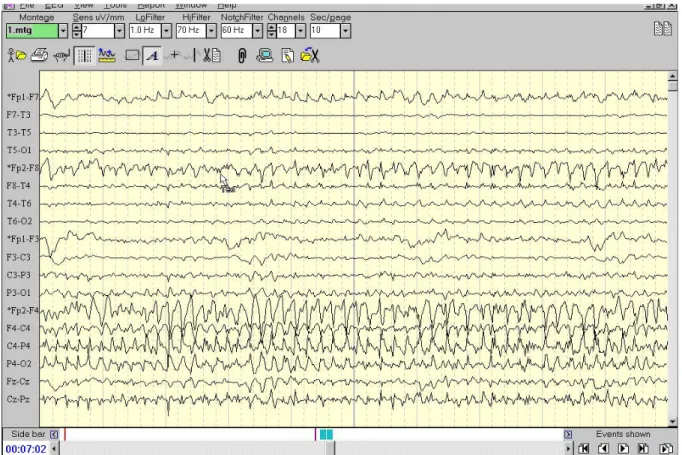The height and width of the screenshot is (455, 682).
Task: Decrease Channels count with down spinner
Action: pos(272,34)
